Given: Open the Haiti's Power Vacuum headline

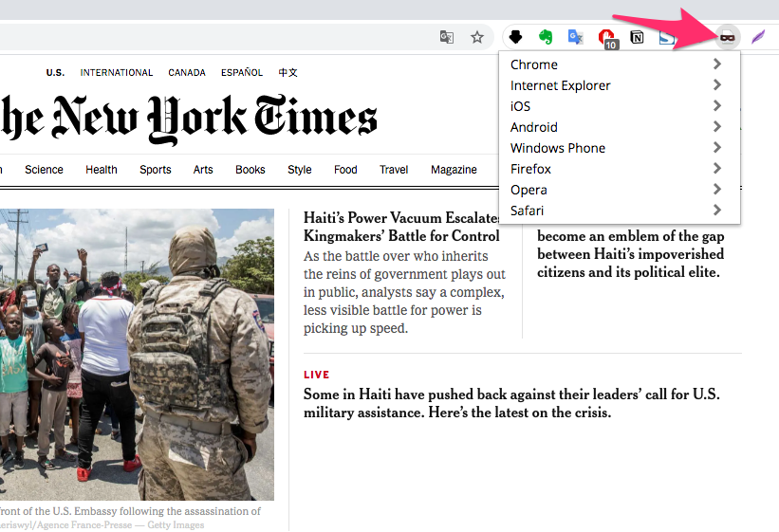Looking at the screenshot, I should tap(401, 227).
